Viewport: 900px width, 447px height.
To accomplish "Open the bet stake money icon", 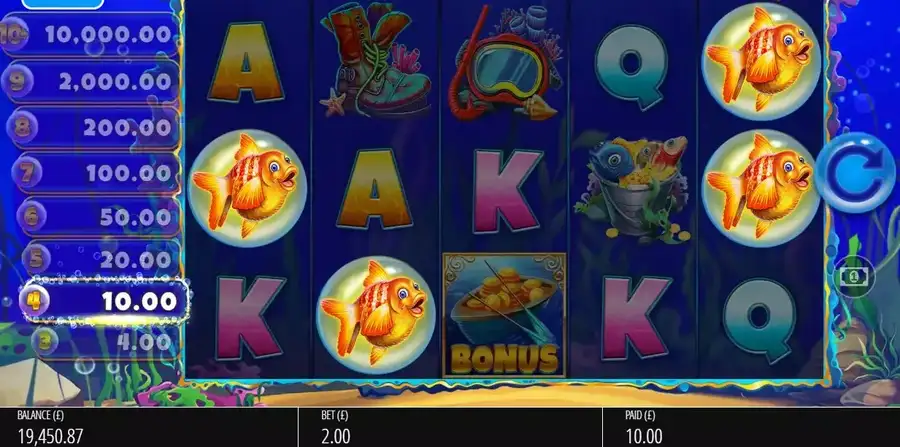I will pos(854,277).
